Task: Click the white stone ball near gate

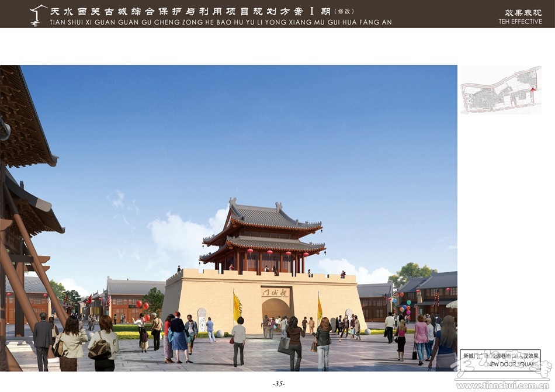Action: coord(220,334)
